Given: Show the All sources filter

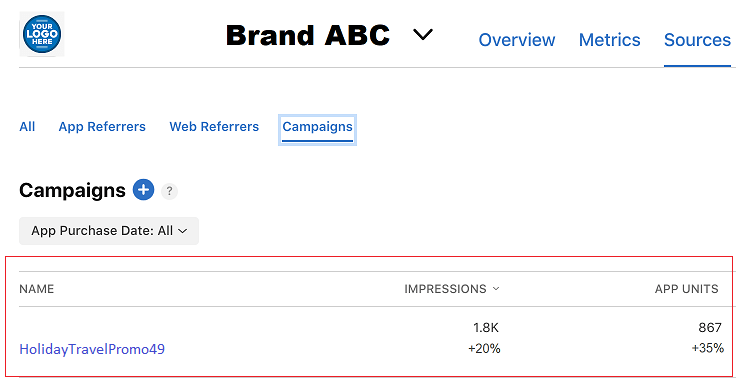Looking at the screenshot, I should coord(27,127).
